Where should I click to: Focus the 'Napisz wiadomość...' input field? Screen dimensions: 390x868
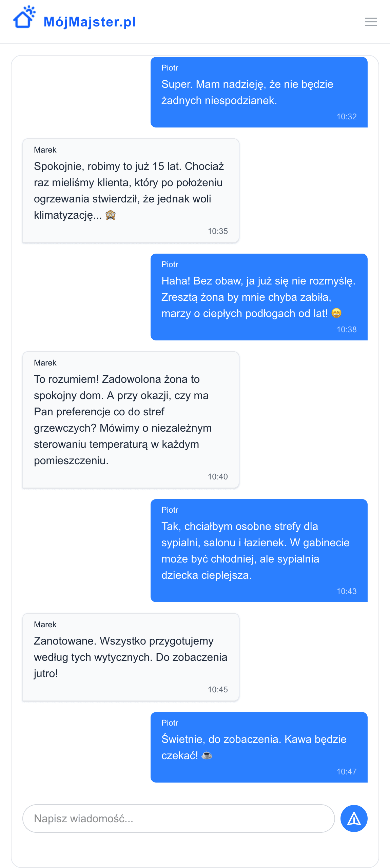178,818
